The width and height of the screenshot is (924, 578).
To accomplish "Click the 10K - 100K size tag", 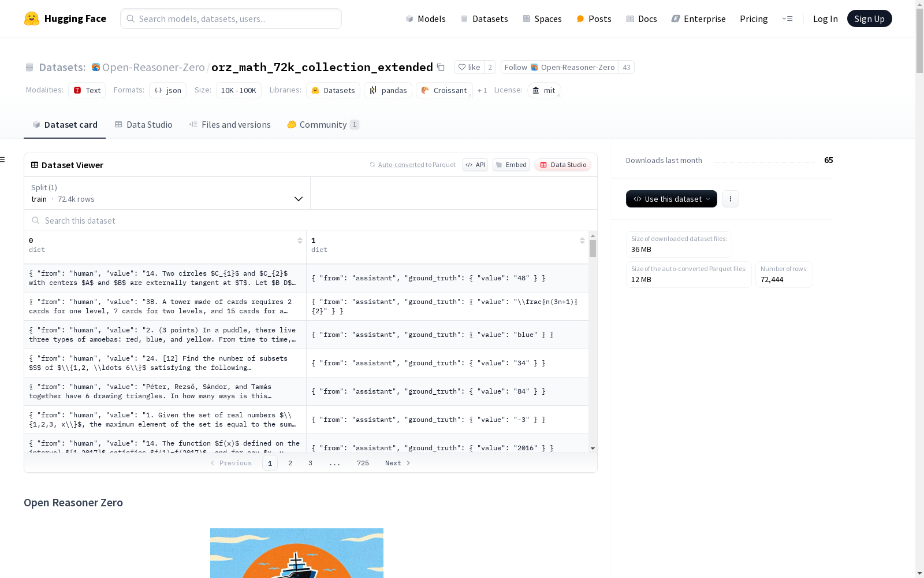I will [x=239, y=90].
